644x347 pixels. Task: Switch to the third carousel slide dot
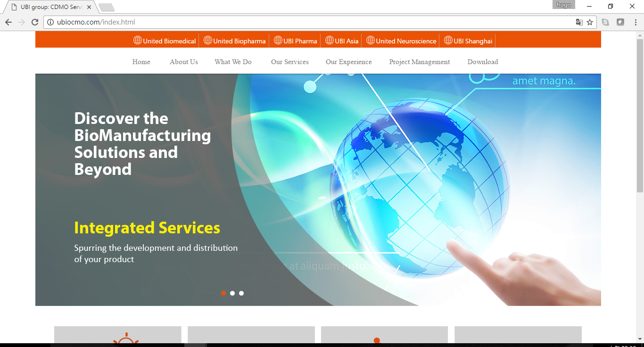pyautogui.click(x=241, y=293)
